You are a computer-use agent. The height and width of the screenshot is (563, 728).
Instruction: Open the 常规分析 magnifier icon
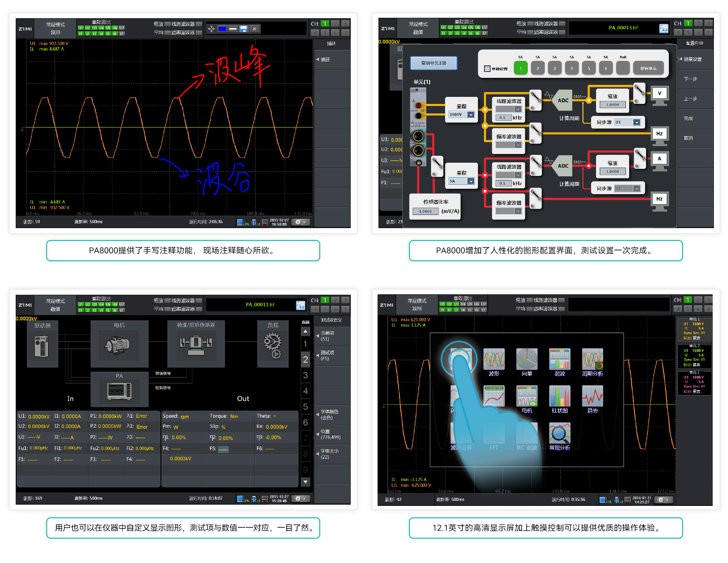pos(559,433)
